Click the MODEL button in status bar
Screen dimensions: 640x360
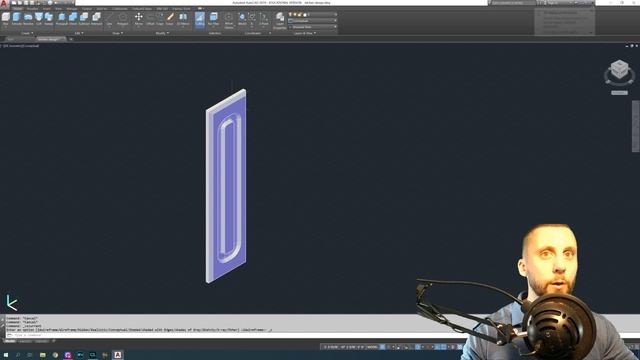tap(372, 347)
